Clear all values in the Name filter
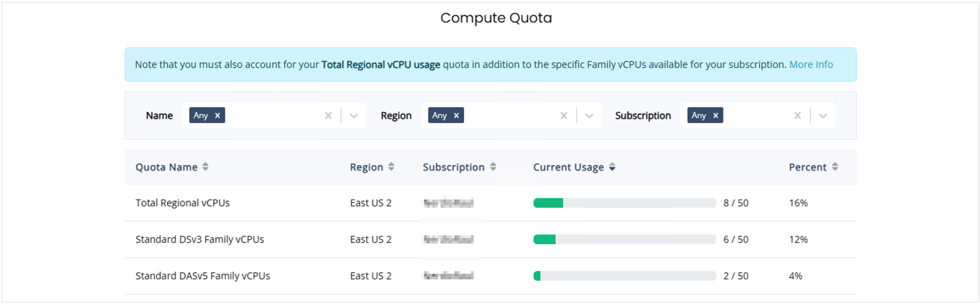The image size is (980, 304). coord(328,116)
